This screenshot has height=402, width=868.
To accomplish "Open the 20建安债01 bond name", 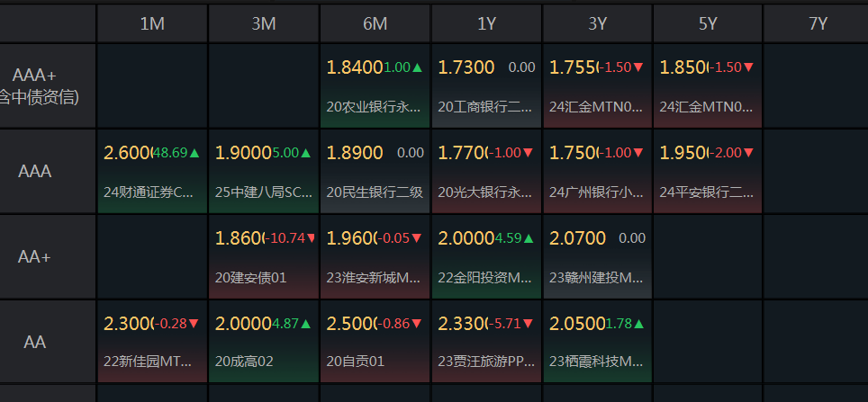I will click(251, 277).
